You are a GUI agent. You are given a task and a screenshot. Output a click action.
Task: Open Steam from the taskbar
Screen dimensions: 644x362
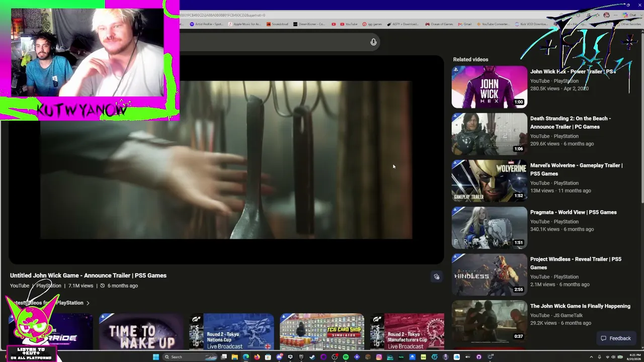click(312, 357)
